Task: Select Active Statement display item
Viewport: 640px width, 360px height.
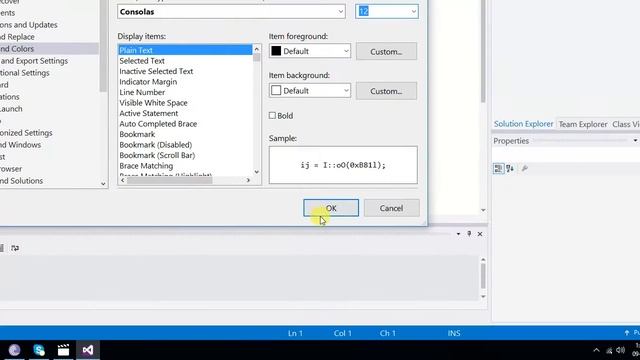Action: click(x=149, y=113)
